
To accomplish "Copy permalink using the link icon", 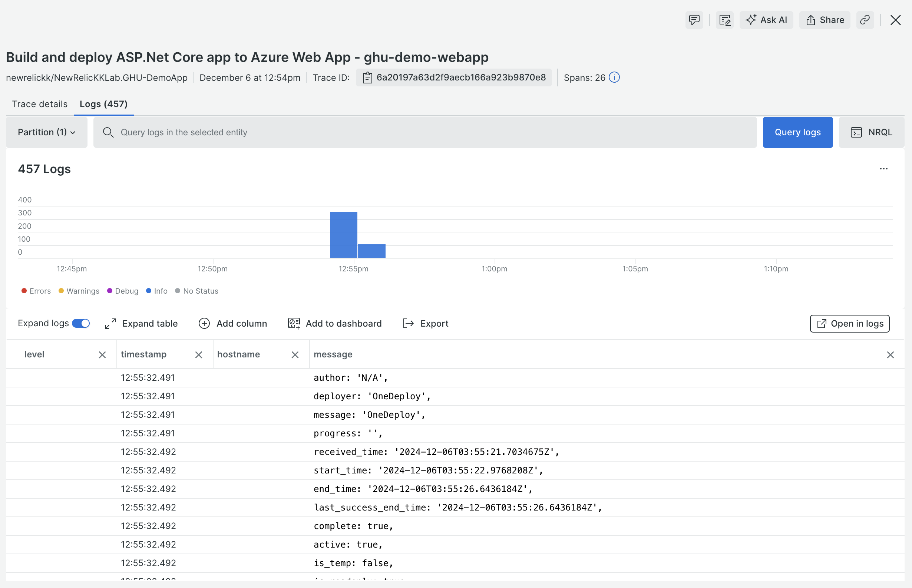I will 865,20.
